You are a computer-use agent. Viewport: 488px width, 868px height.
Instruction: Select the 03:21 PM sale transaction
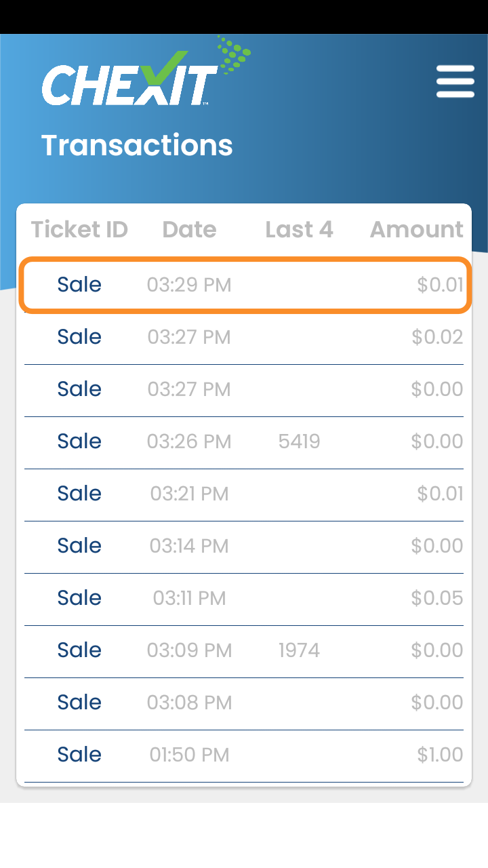(244, 494)
